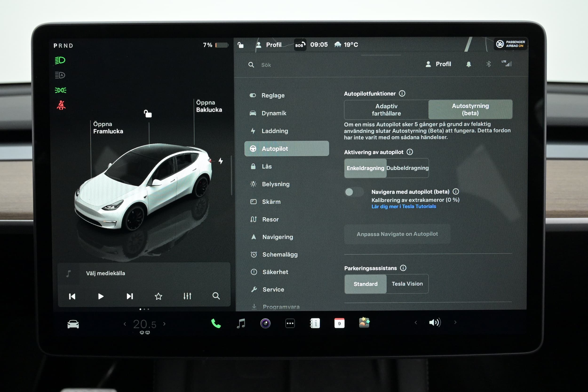Open the music note media app

[241, 323]
